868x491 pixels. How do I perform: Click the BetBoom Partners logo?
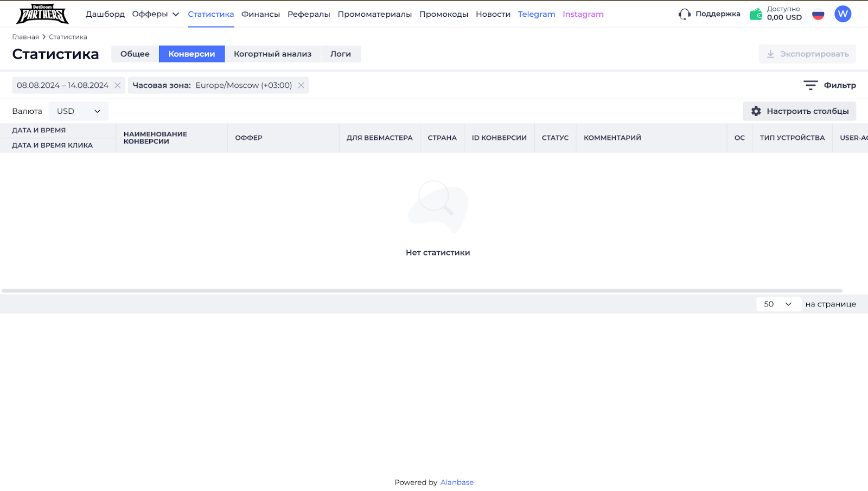point(42,14)
